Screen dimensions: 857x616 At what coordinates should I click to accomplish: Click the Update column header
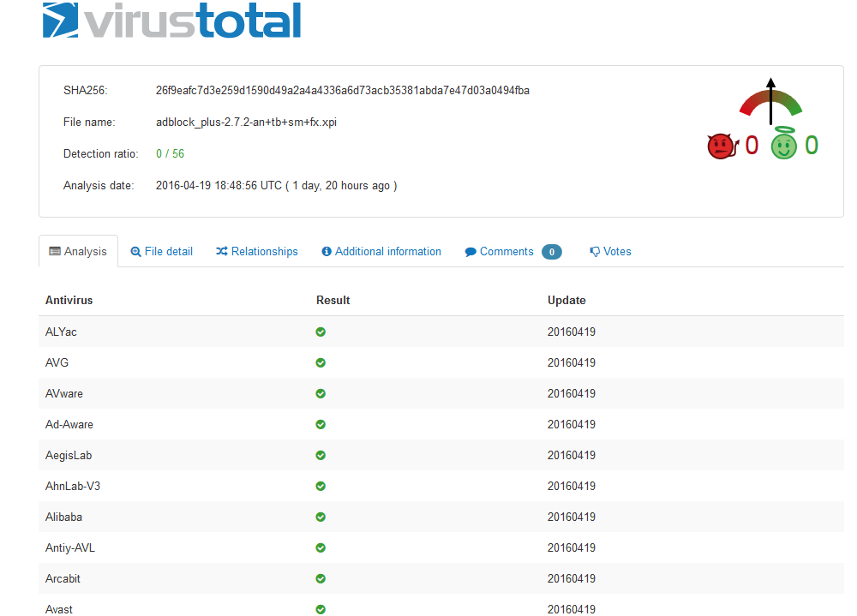pyautogui.click(x=566, y=300)
